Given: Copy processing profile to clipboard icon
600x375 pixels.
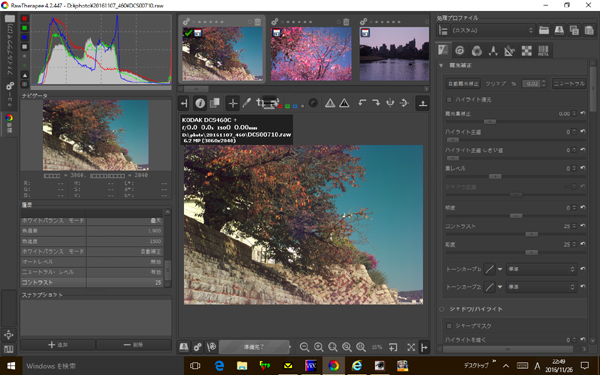Looking at the screenshot, I should click(x=574, y=30).
